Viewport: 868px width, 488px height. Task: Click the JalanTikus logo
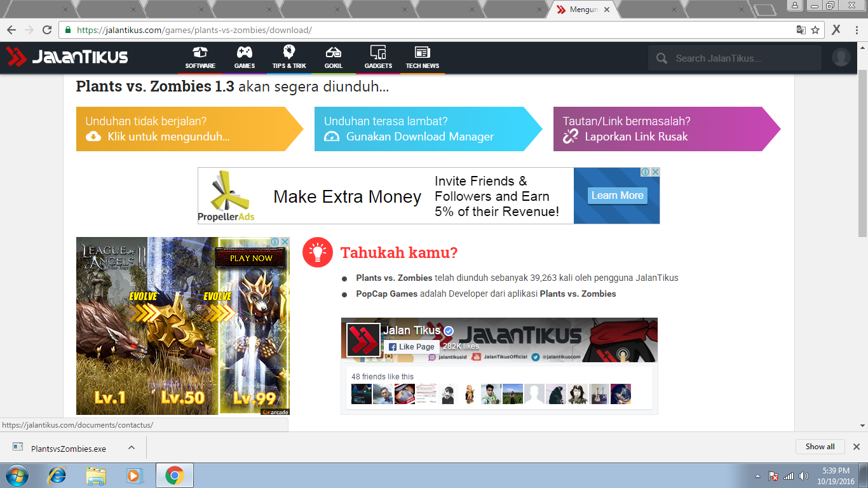pyautogui.click(x=67, y=57)
